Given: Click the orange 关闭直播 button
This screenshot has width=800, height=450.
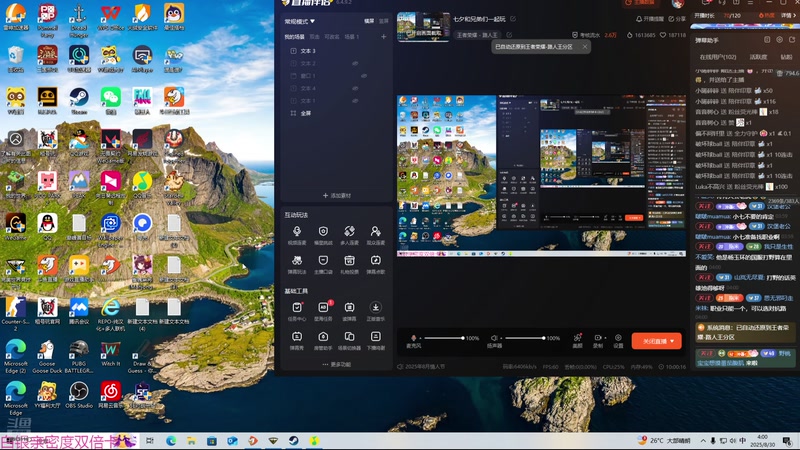Looking at the screenshot, I should tap(656, 341).
